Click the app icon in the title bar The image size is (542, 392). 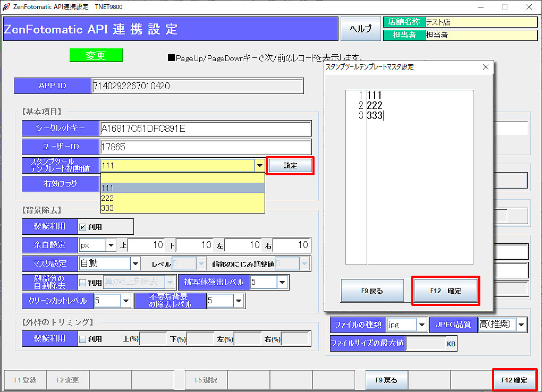click(x=6, y=6)
